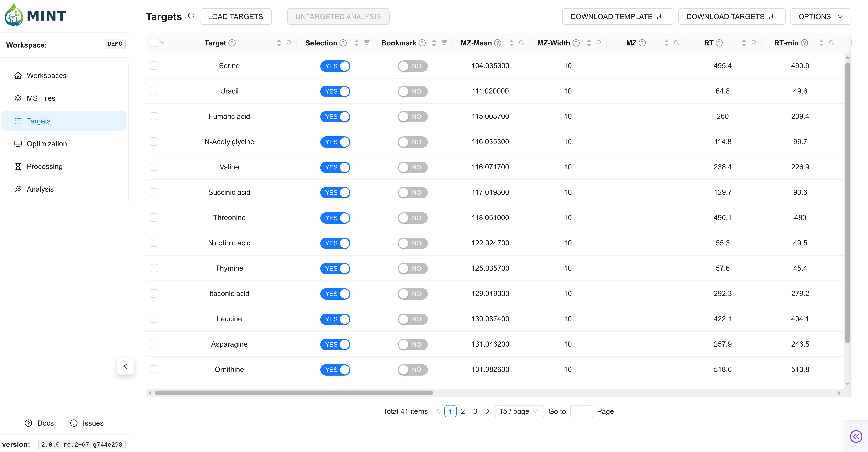Click the LOAD TARGETS button
Screen dimensions: 868x452
(x=235, y=17)
